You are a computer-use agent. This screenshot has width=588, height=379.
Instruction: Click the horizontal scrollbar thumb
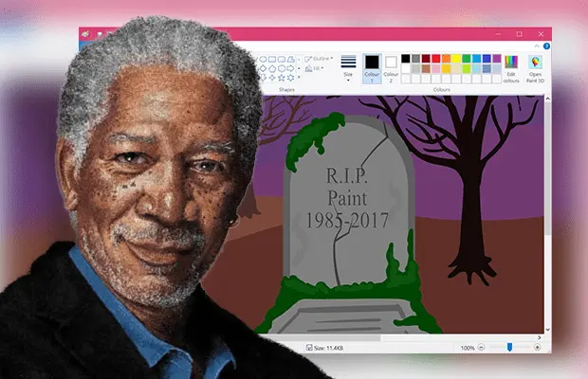[321, 338]
